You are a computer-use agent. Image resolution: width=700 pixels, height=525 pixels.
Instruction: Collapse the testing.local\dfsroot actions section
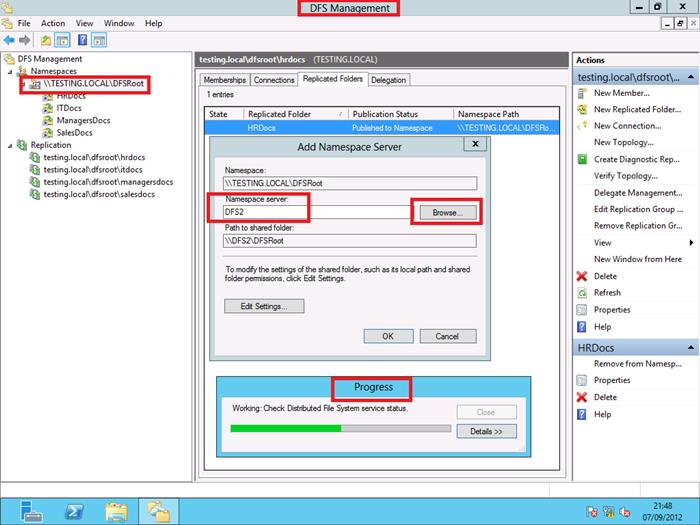coord(691,77)
